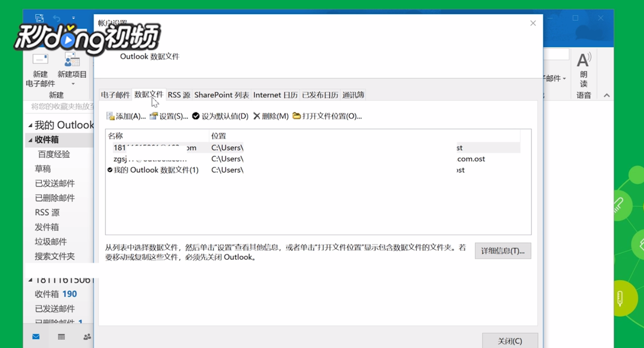Close the Account Settings dialog with the X
Image resolution: width=644 pixels, height=348 pixels.
click(533, 23)
